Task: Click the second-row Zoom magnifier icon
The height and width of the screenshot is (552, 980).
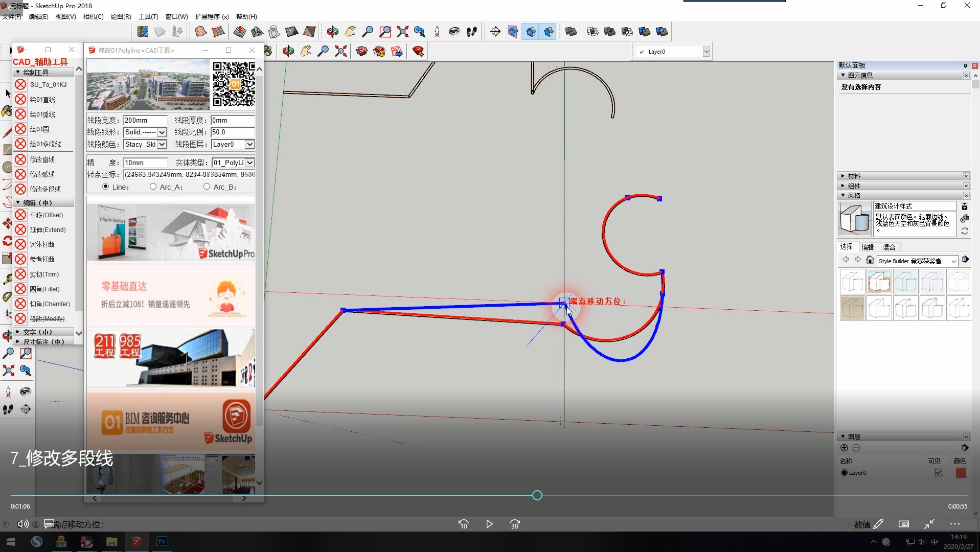Action: click(323, 51)
